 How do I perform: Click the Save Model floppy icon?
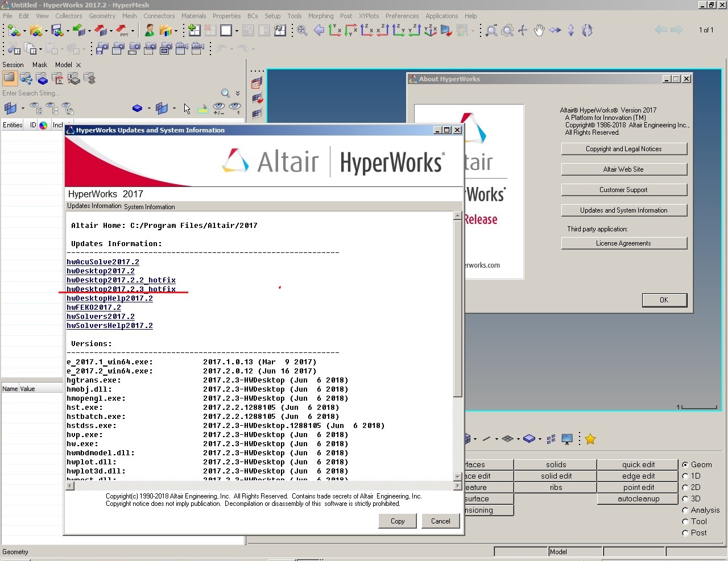[57, 30]
